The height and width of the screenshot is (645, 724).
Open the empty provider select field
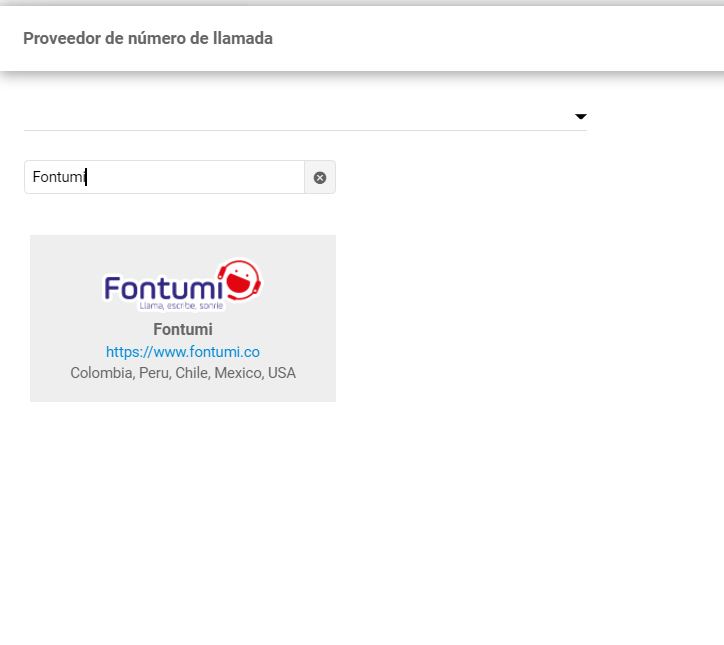tap(300, 116)
